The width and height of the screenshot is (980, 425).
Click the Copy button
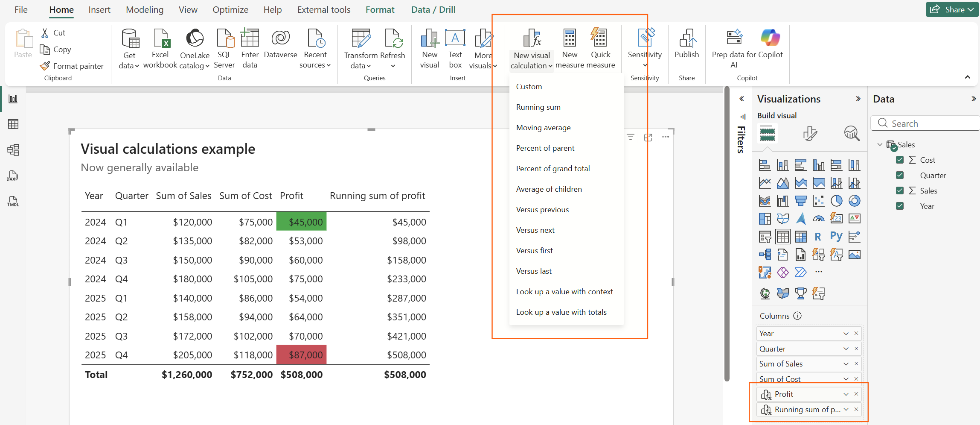pyautogui.click(x=55, y=50)
